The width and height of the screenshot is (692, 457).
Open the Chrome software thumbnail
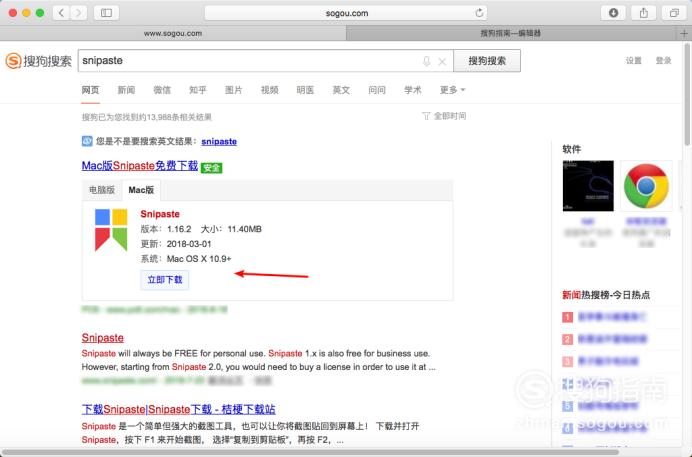pos(646,186)
